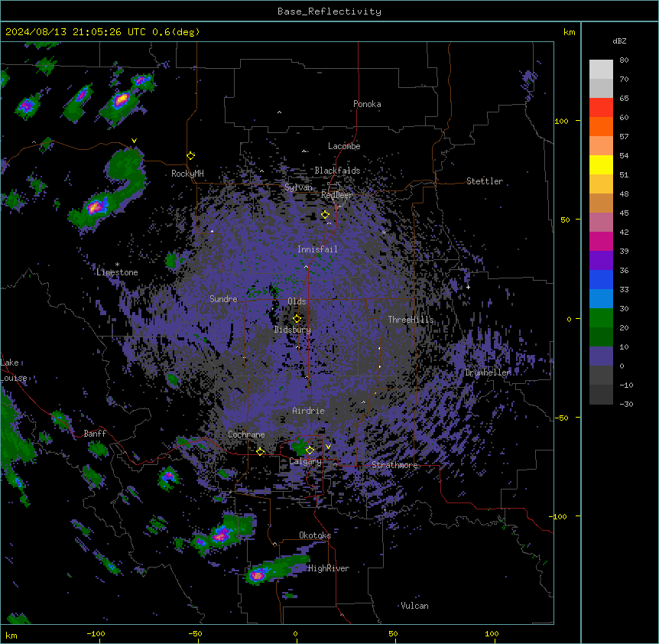The height and width of the screenshot is (644, 659).
Task: Click the yellow diamond marker below RedDeer
Action: click(x=325, y=215)
